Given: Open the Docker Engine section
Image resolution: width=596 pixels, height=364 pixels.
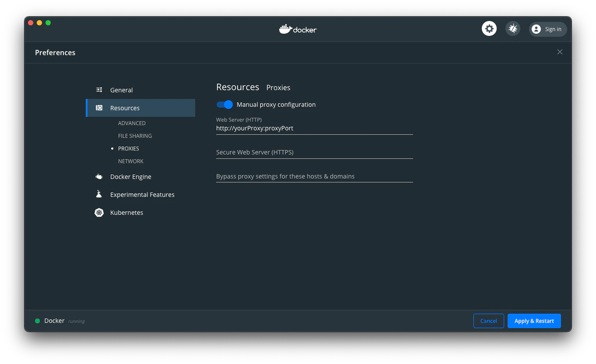Looking at the screenshot, I should (140, 177).
